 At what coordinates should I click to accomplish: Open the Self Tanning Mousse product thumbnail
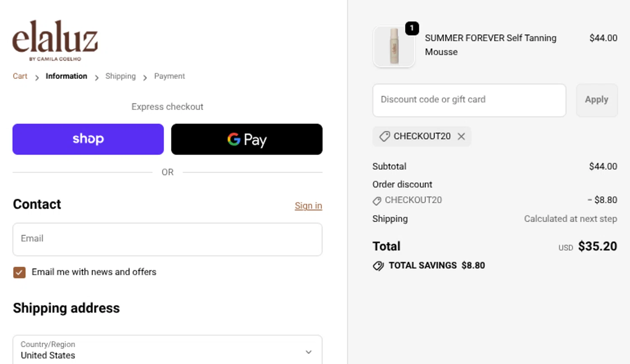coord(394,47)
